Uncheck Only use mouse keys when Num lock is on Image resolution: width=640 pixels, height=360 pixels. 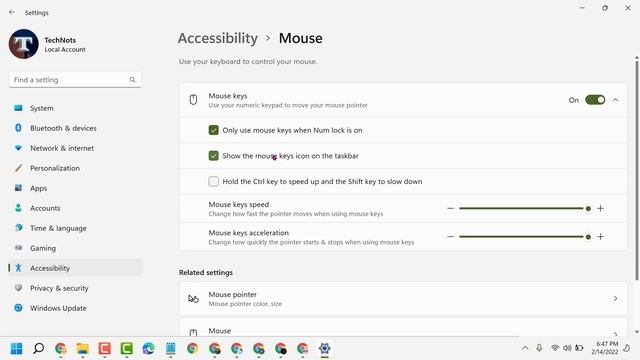pos(213,130)
